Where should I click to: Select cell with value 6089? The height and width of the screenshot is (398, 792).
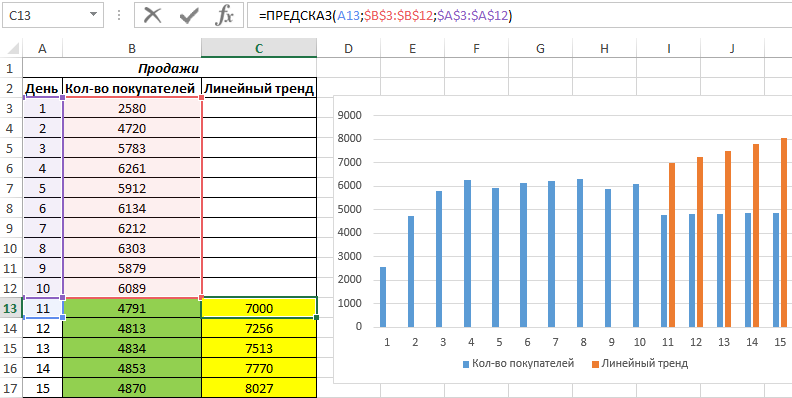132,288
